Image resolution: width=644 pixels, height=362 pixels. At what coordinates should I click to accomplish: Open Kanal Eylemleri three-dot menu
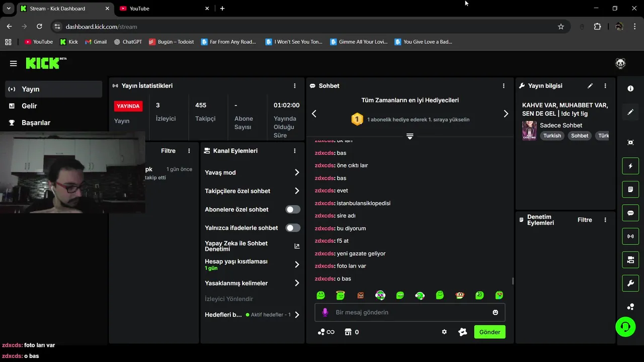click(295, 151)
